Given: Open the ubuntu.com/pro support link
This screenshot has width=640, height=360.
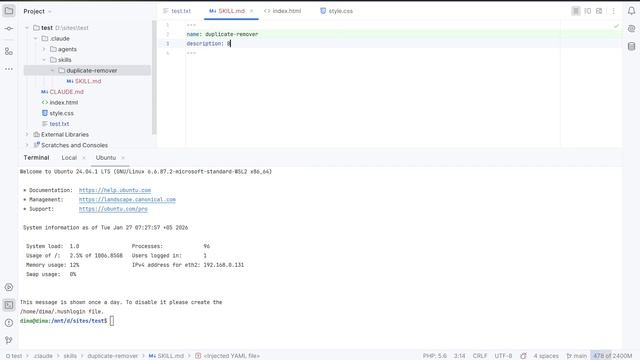Looking at the screenshot, I should pos(113,209).
